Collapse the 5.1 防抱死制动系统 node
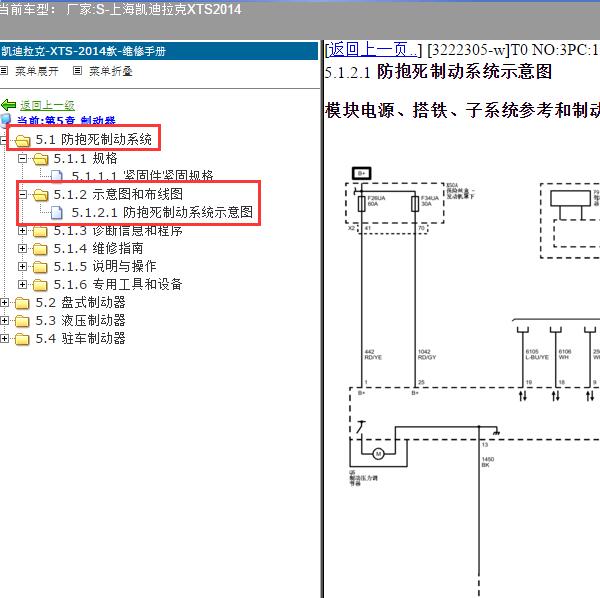Image resolution: width=600 pixels, height=598 pixels. [x=4, y=140]
